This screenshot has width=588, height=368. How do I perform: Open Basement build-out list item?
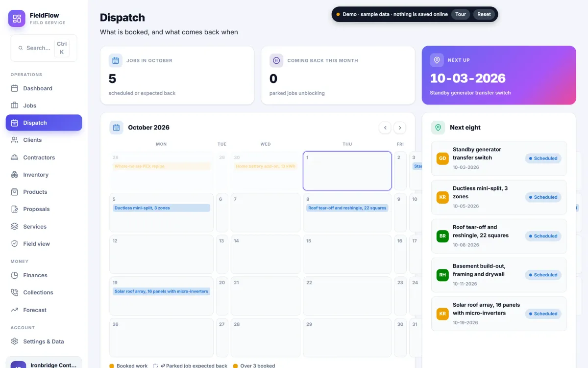coord(499,275)
